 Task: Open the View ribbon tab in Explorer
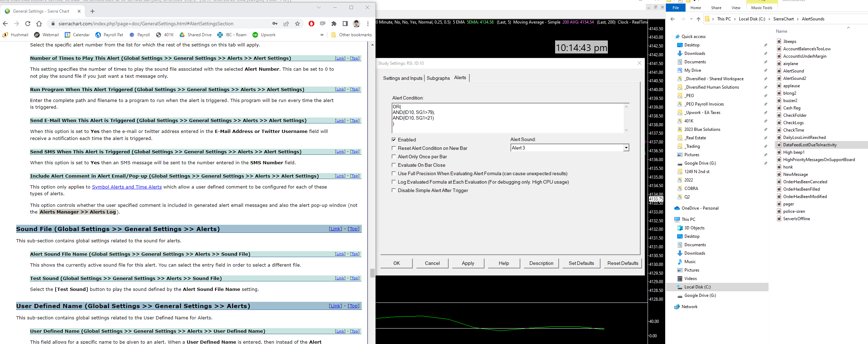click(736, 8)
